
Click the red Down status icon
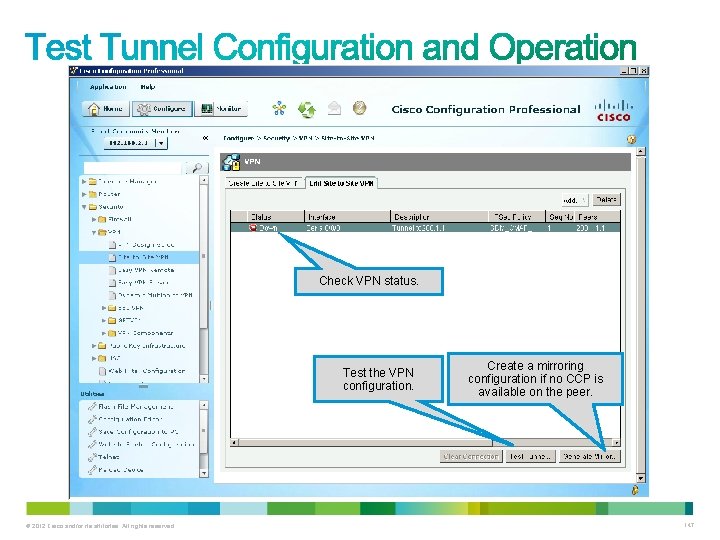tap(253, 228)
